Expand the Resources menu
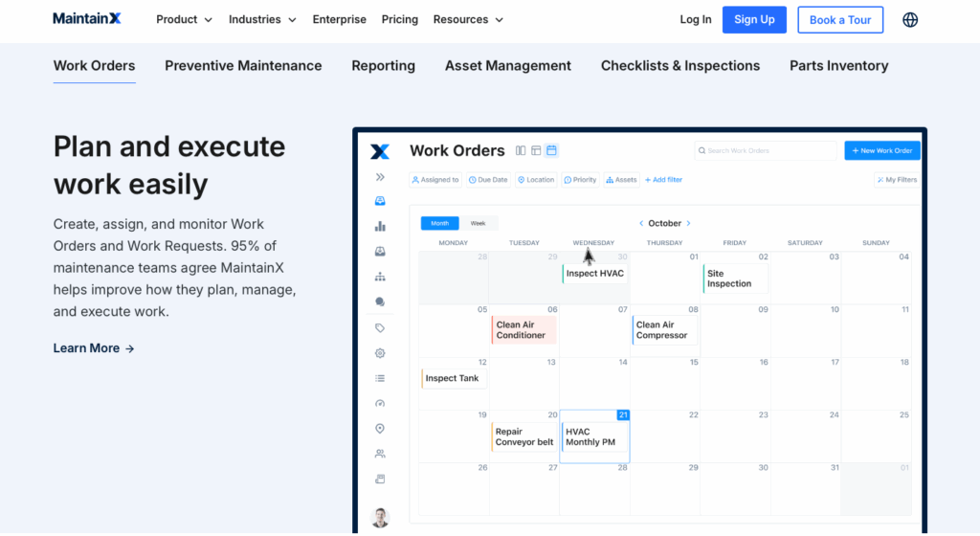 pyautogui.click(x=468, y=19)
